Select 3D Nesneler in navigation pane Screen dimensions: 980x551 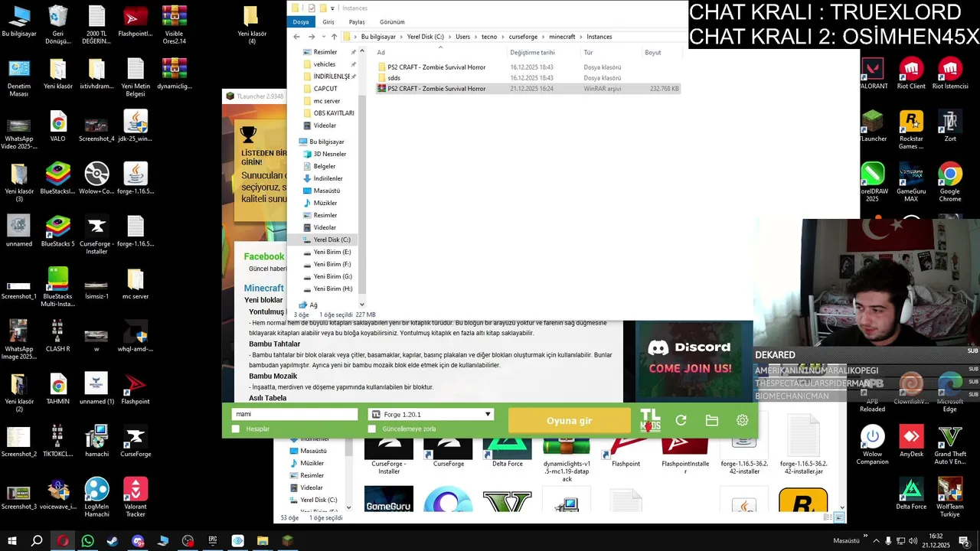325,154
